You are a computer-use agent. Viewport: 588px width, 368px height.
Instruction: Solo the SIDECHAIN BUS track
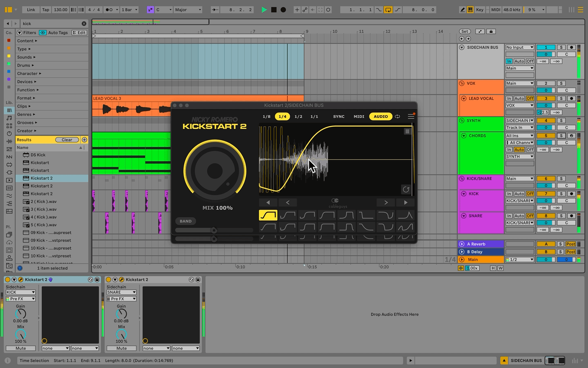click(x=561, y=47)
